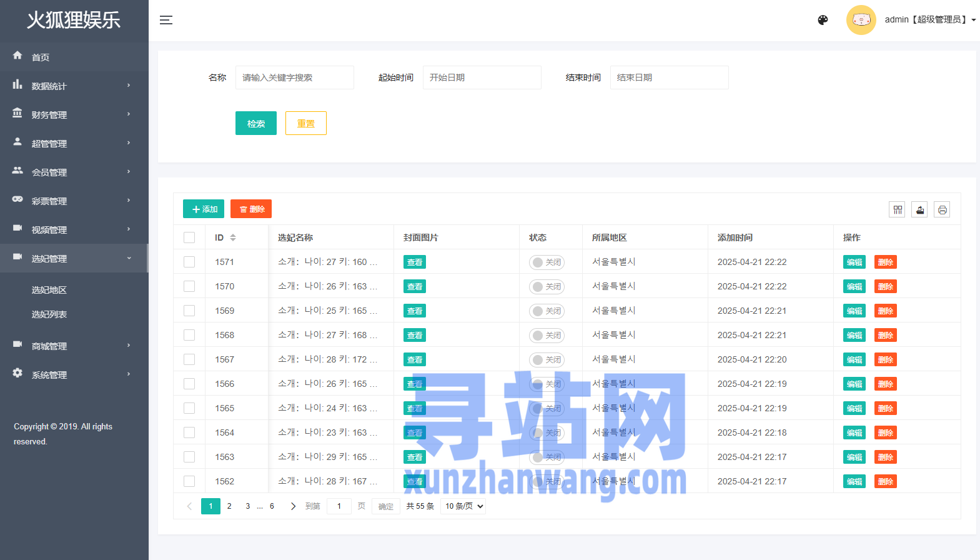
Task: Click the camera icon for 商城管理
Action: pos(17,344)
